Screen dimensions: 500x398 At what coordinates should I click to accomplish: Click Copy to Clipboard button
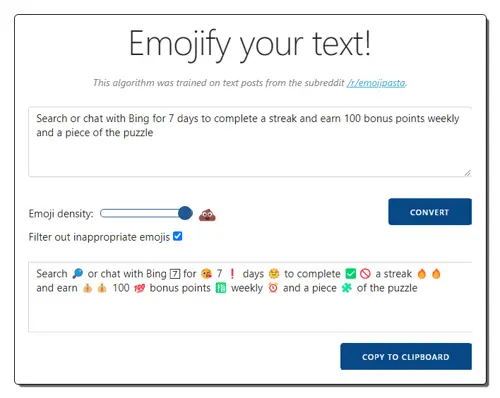click(406, 356)
